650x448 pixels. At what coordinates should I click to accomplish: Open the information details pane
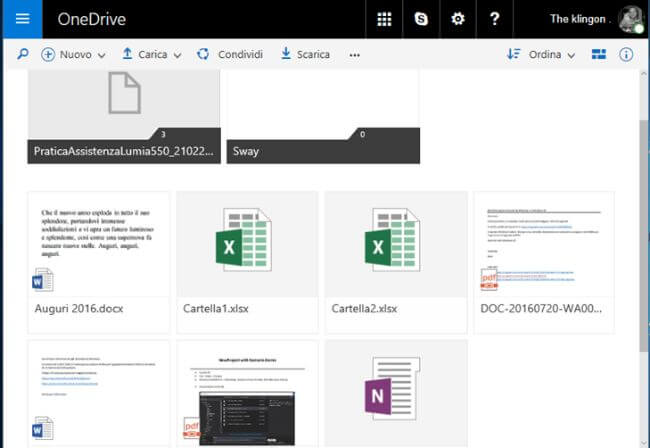tap(626, 54)
